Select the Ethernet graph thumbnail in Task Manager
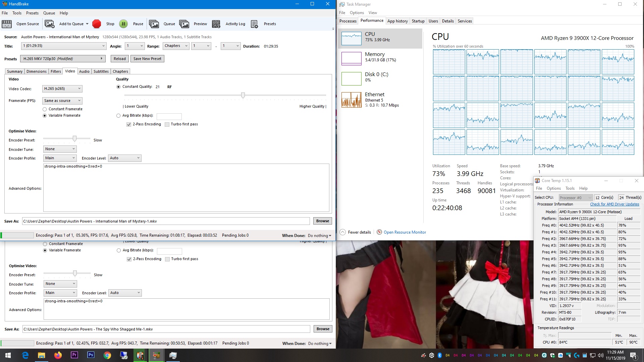This screenshot has width=644, height=362. coord(351,100)
